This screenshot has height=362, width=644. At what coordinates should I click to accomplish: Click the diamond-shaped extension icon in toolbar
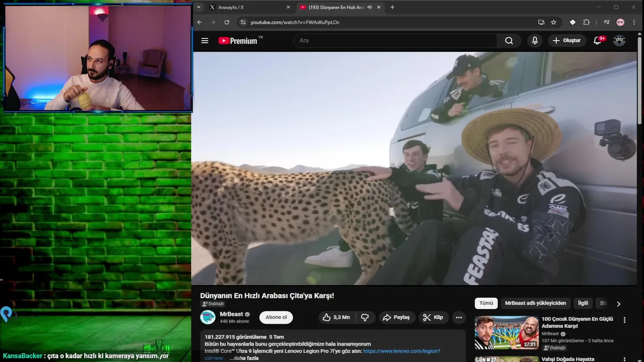click(x=573, y=22)
